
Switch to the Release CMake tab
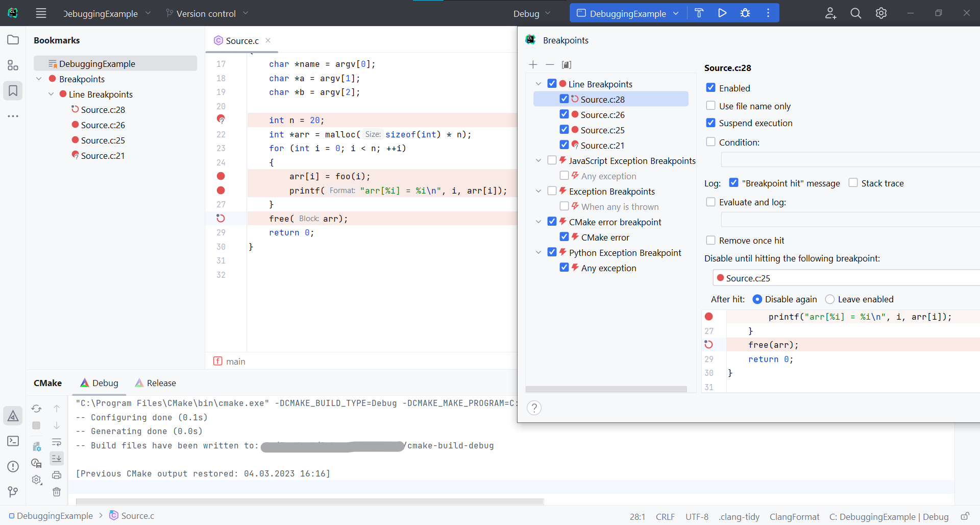[x=156, y=383]
